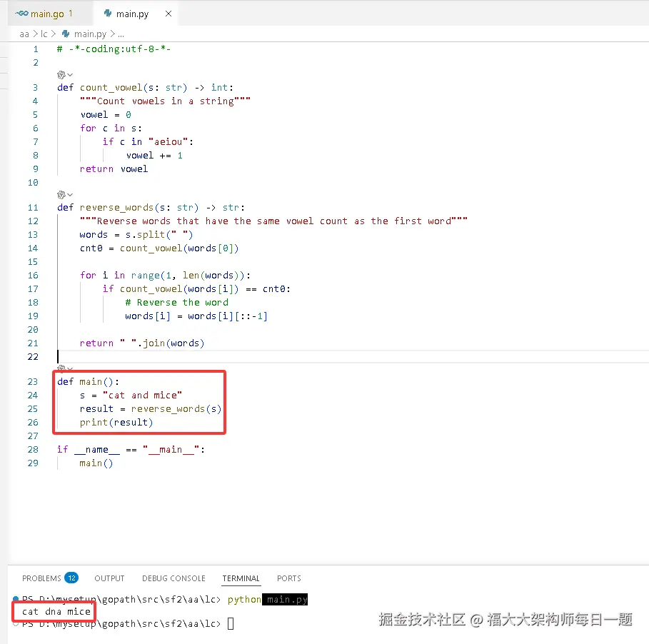Open AI code lens above main function
Image resolution: width=649 pixels, height=644 pixels.
[x=61, y=368]
